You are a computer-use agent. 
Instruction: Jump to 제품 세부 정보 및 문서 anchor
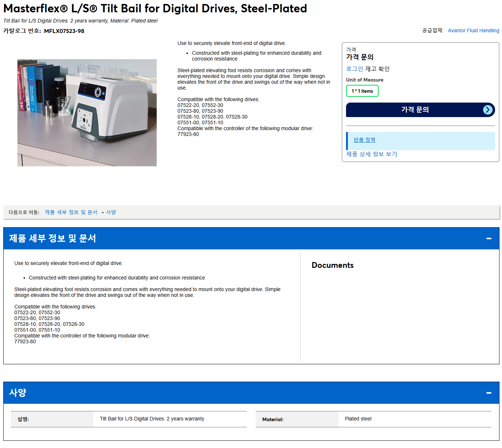coord(71,212)
